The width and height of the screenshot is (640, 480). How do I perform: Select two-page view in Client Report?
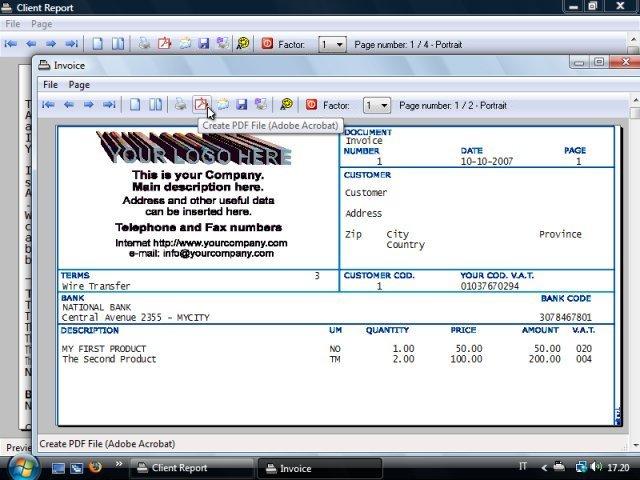pos(118,44)
